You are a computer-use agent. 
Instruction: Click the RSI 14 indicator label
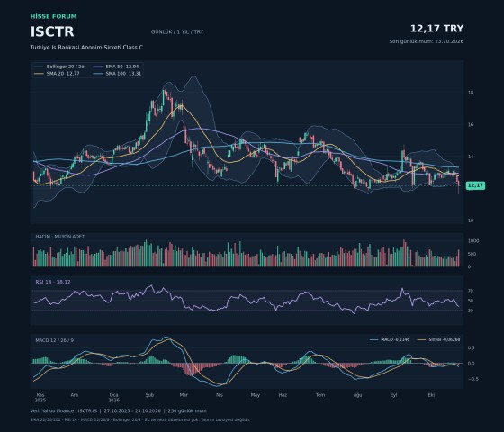[x=53, y=282]
